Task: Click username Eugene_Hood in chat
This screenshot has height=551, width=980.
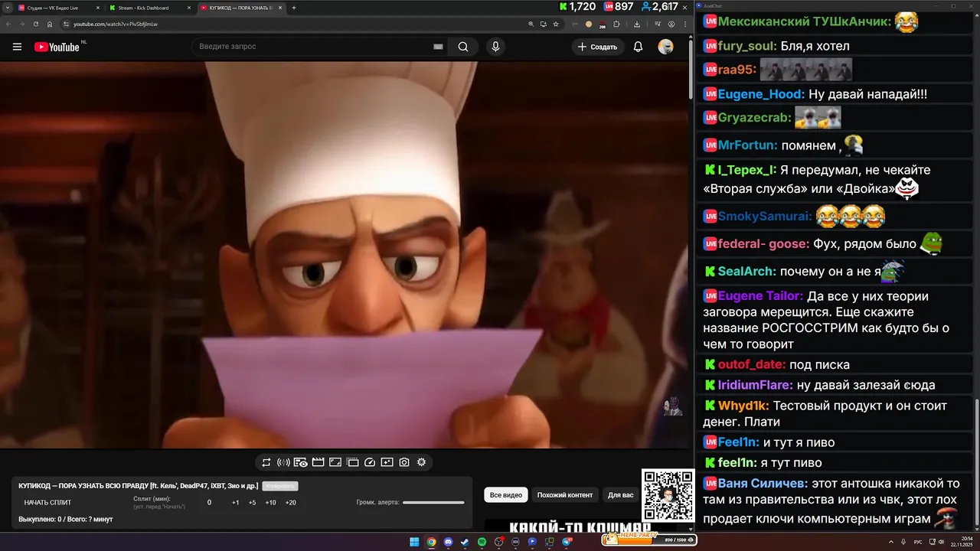Action: (x=761, y=94)
